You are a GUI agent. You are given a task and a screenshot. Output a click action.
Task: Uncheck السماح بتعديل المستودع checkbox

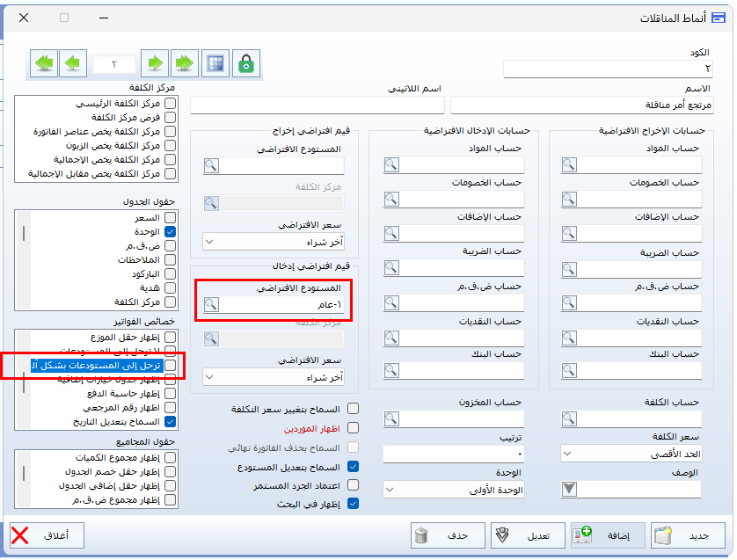tap(354, 467)
